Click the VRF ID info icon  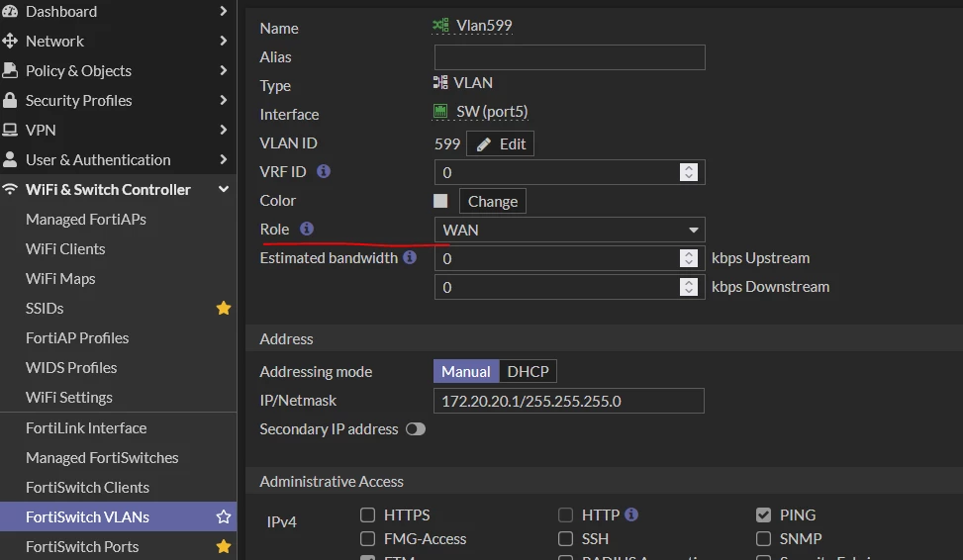(324, 171)
